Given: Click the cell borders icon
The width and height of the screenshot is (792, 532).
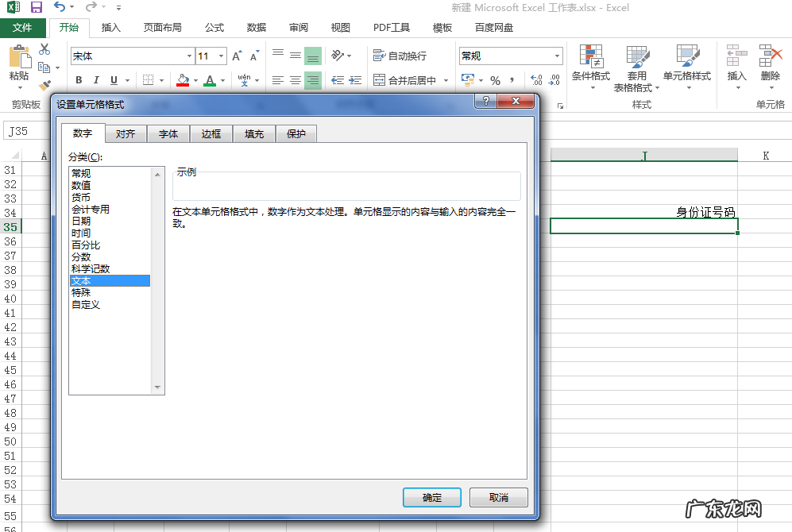Looking at the screenshot, I should pos(148,79).
